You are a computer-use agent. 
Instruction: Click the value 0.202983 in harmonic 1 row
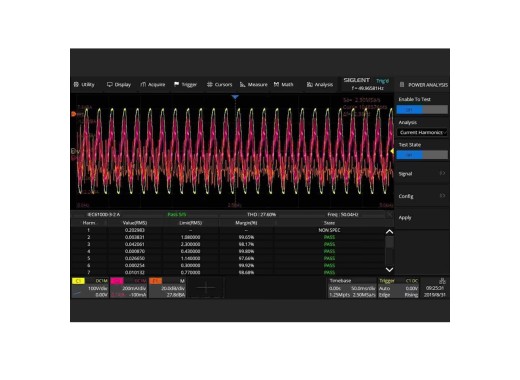click(x=135, y=230)
